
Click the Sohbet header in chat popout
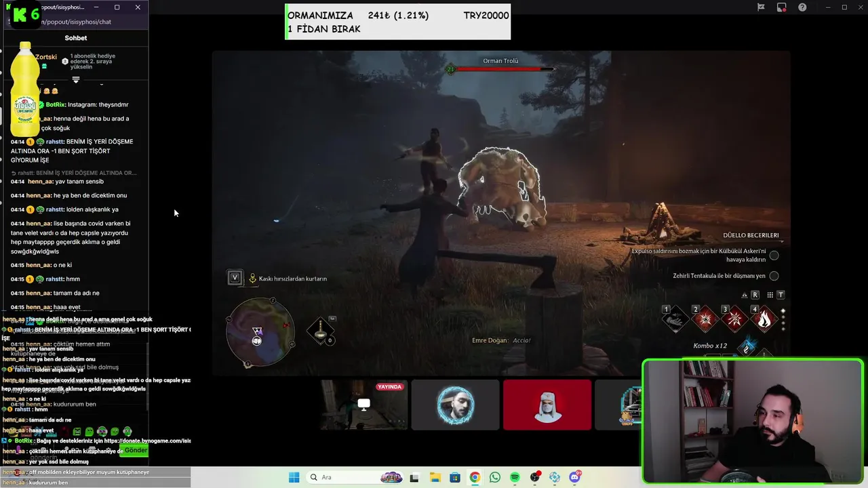[x=76, y=38]
